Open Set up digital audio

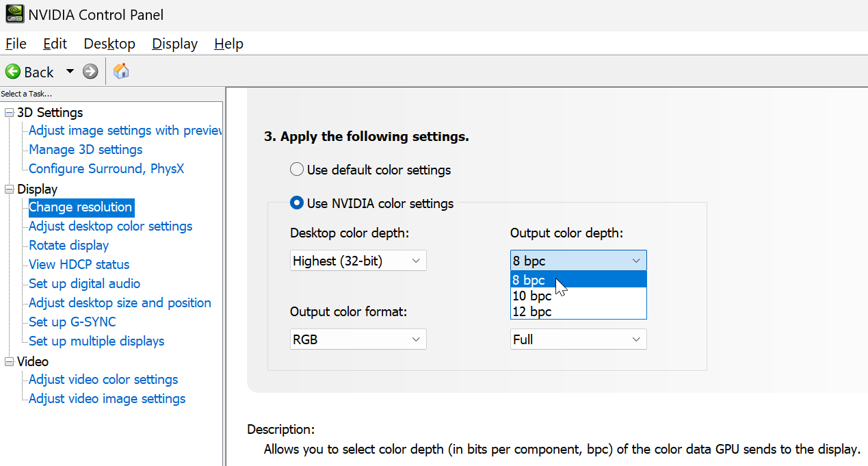click(x=85, y=283)
